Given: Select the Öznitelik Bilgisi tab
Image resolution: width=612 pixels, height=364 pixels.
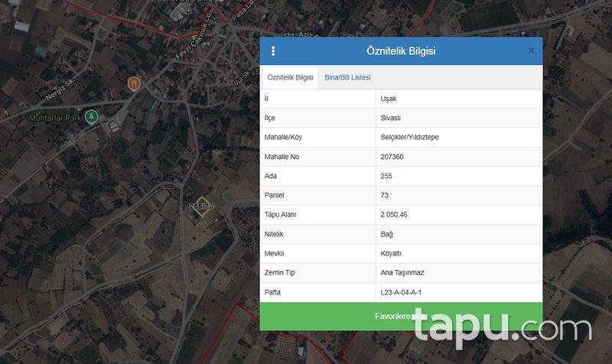Looking at the screenshot, I should (290, 78).
